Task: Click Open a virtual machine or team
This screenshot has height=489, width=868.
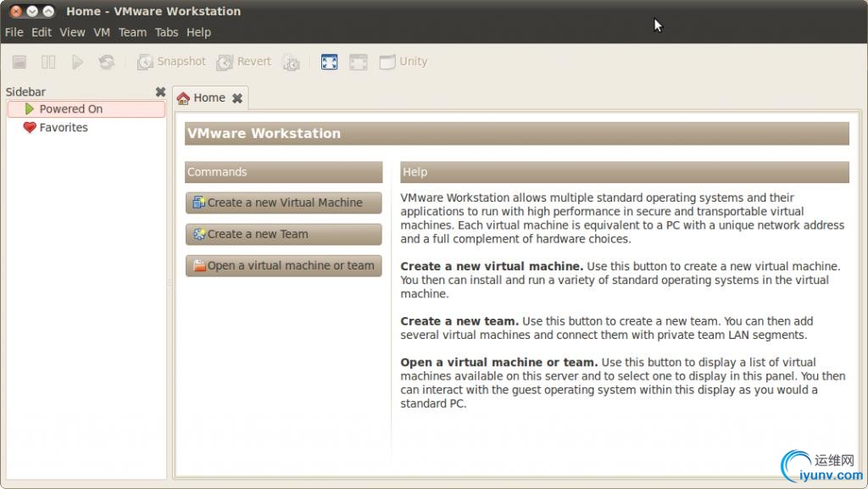Action: [283, 265]
